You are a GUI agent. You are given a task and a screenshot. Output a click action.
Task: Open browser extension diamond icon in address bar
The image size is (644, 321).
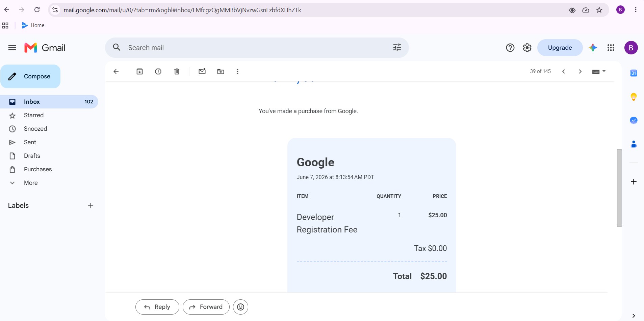click(x=572, y=10)
